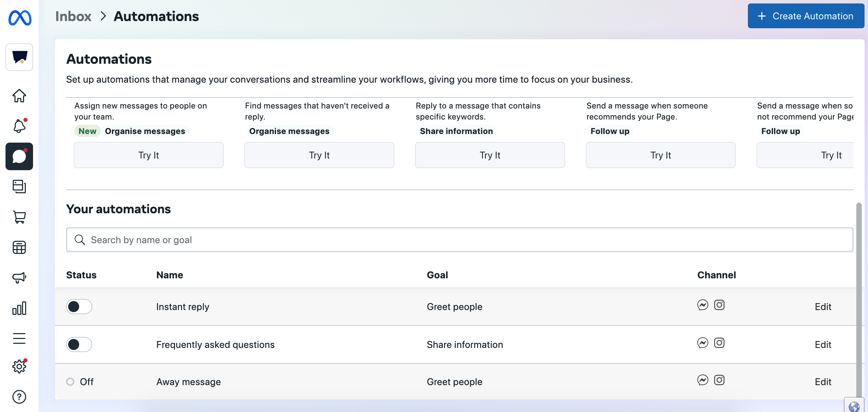The height and width of the screenshot is (412, 868).
Task: Click Messenger icon in Instant reply row
Action: (703, 305)
